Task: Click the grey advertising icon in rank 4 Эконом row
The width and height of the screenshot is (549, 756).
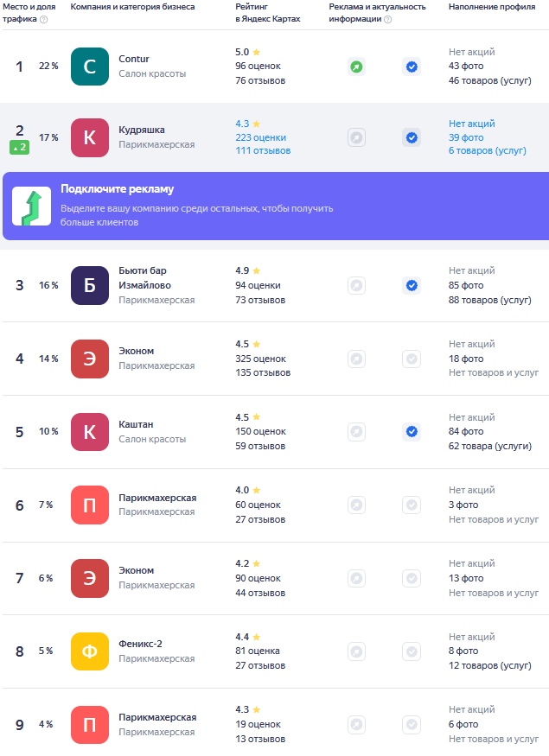Action: coord(356,359)
